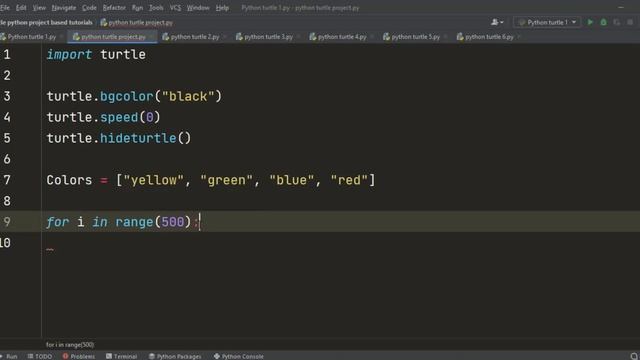Open the Run menu
Image resolution: width=640 pixels, height=360 pixels.
137,8
